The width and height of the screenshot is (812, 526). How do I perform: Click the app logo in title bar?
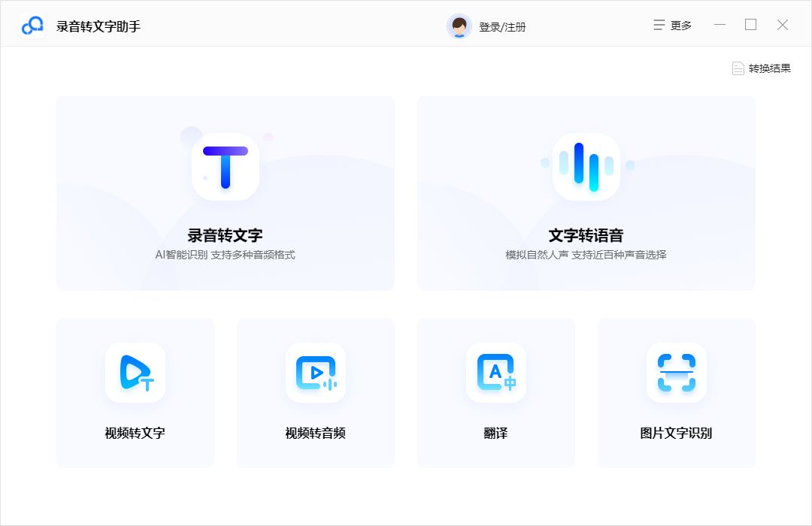pos(32,23)
